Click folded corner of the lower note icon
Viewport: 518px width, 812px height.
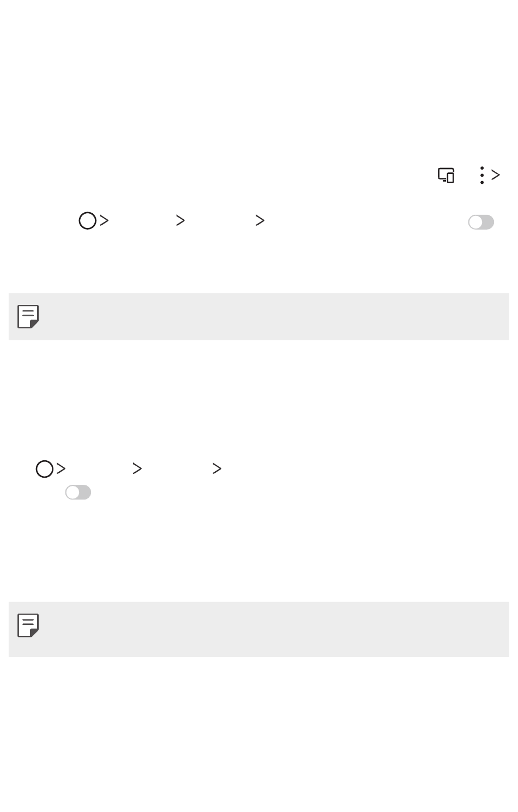pyautogui.click(x=34, y=633)
